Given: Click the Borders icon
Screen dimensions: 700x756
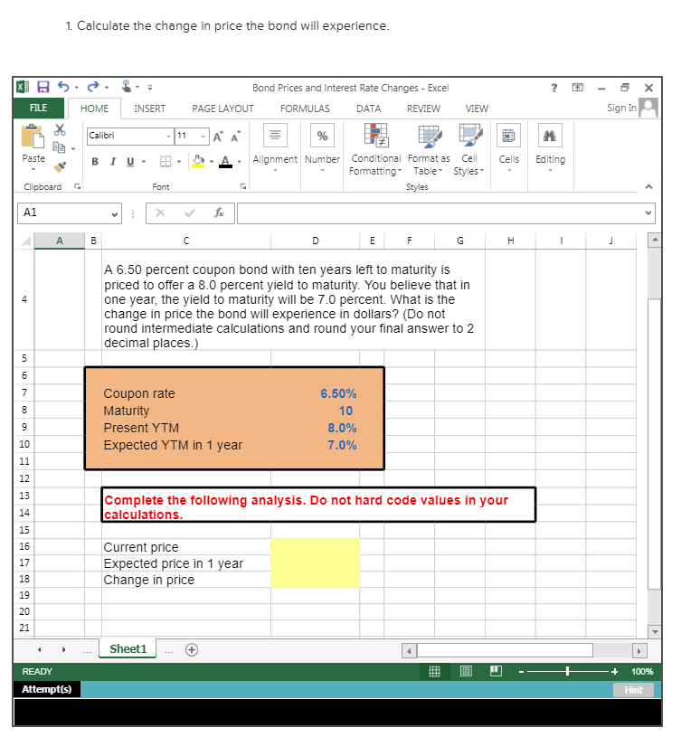Looking at the screenshot, I should point(166,162).
